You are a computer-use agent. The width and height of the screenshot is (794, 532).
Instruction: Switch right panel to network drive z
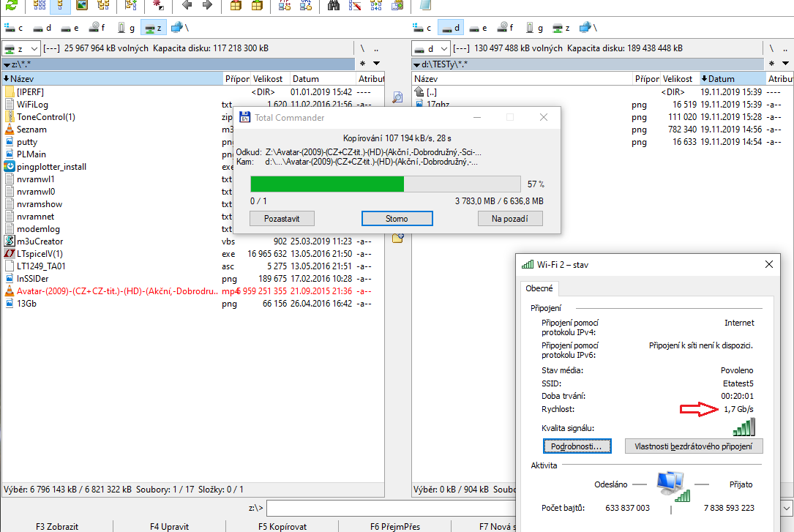click(x=561, y=28)
